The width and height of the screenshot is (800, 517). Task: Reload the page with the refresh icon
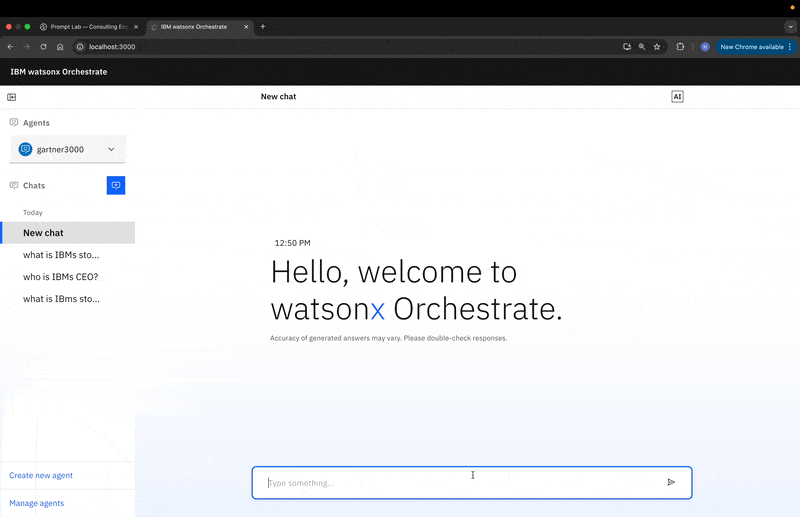[43, 46]
